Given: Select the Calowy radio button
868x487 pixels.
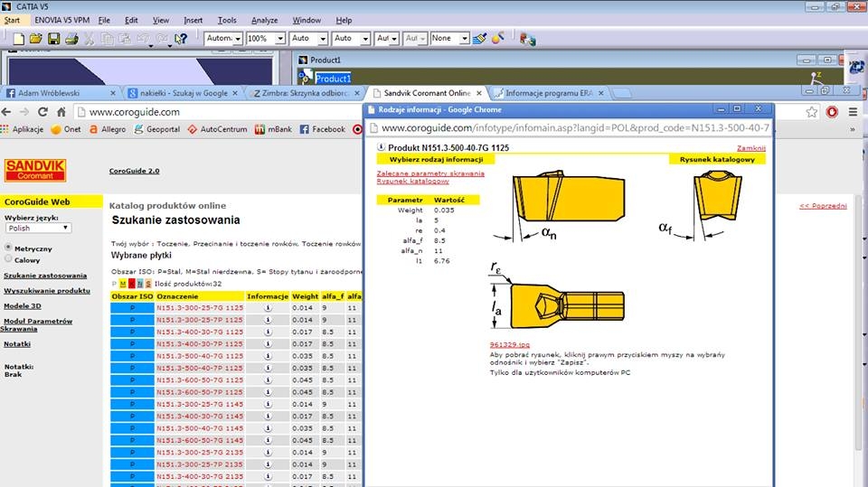Looking at the screenshot, I should [8, 258].
